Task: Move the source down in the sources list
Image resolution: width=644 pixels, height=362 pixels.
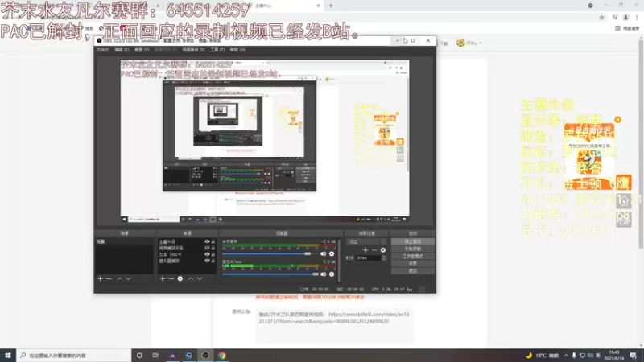Action: 200,278
